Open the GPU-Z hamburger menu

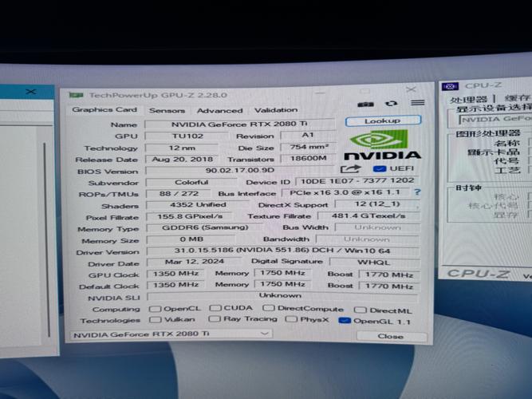(x=417, y=102)
